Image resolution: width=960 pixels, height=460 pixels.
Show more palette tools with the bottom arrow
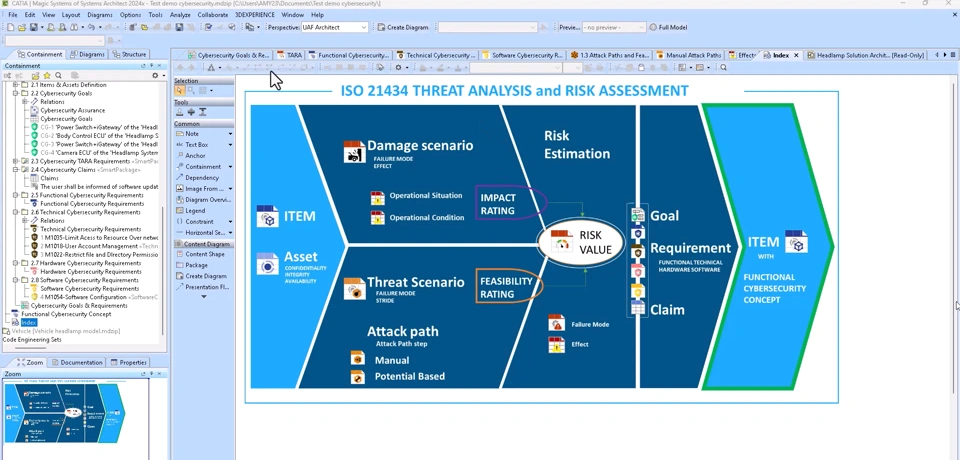[204, 296]
